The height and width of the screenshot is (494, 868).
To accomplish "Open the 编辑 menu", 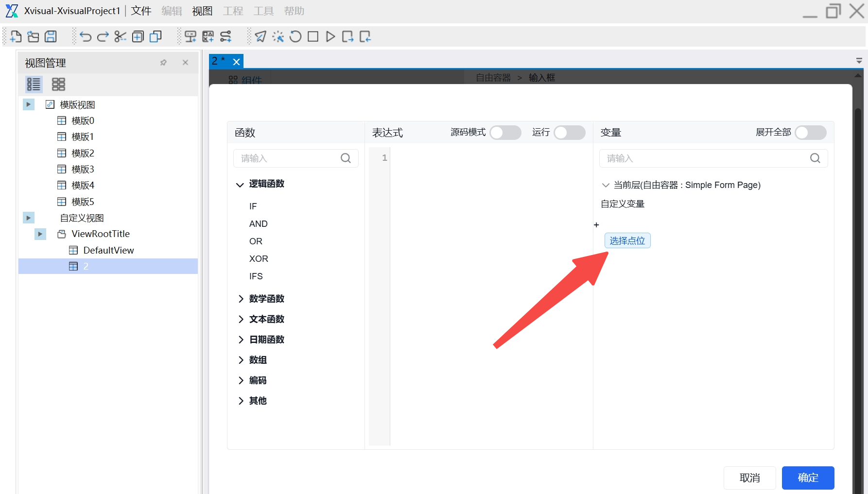I will [x=172, y=11].
